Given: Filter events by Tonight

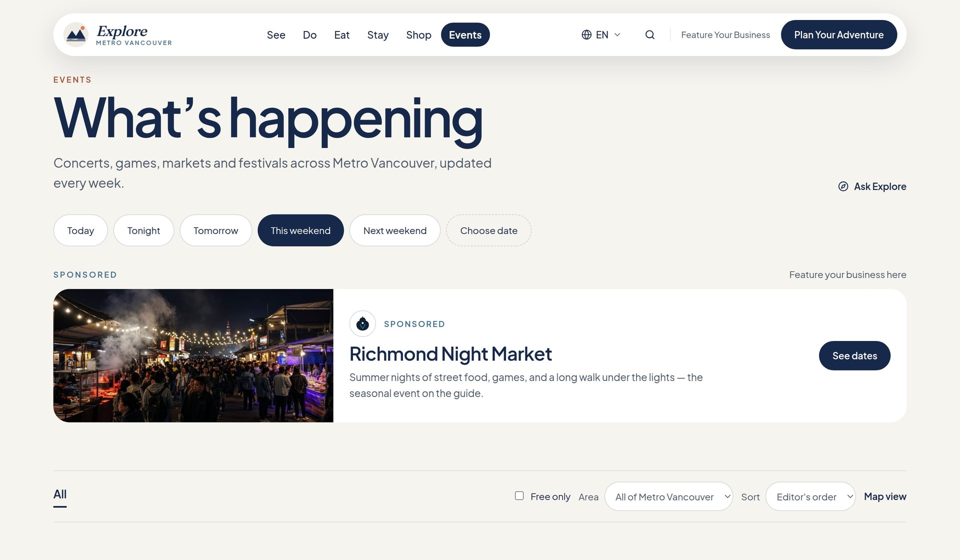Looking at the screenshot, I should tap(143, 230).
